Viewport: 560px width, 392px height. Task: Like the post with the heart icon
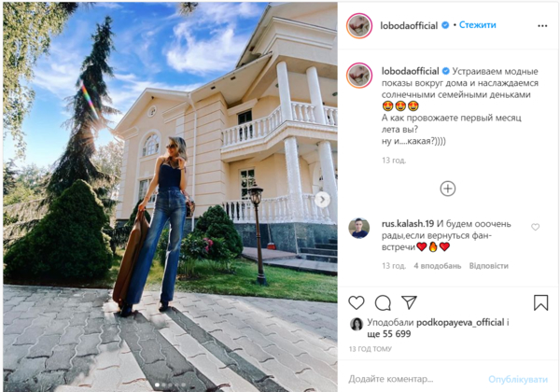point(357,302)
